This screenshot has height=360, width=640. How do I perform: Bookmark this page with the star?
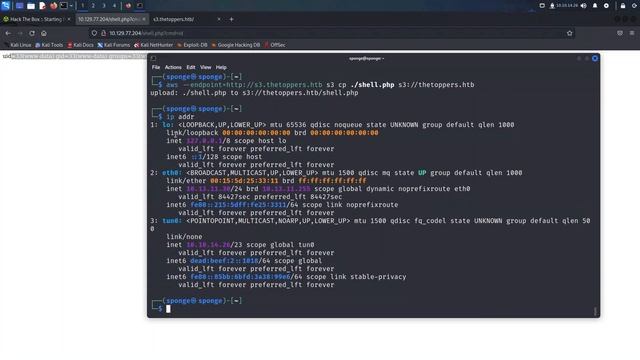point(569,33)
